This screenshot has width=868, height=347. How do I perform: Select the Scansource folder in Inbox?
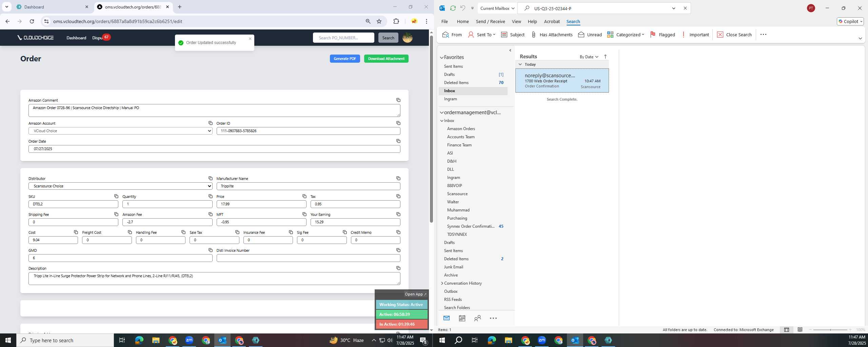coord(457,194)
